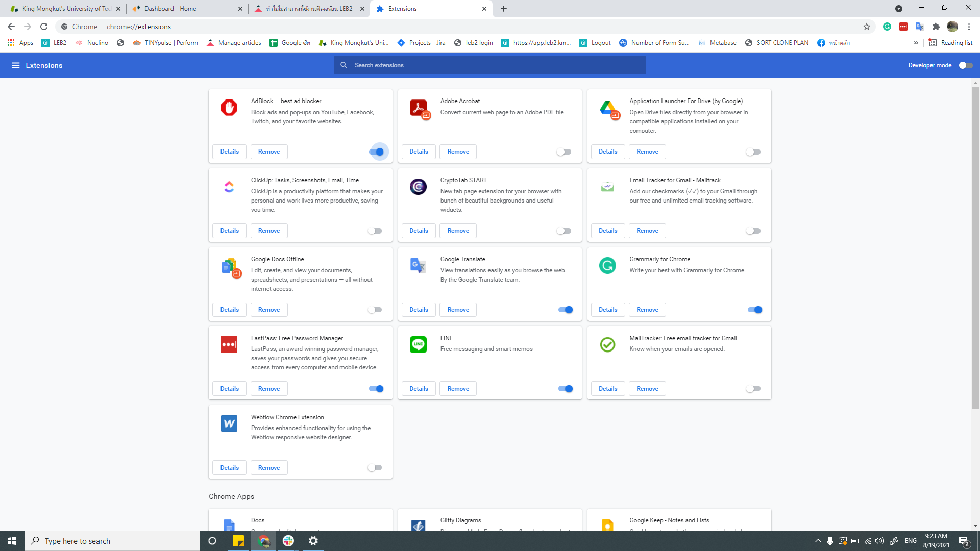980x551 pixels.
Task: Click the page vertical scrollbar
Action: point(975,247)
